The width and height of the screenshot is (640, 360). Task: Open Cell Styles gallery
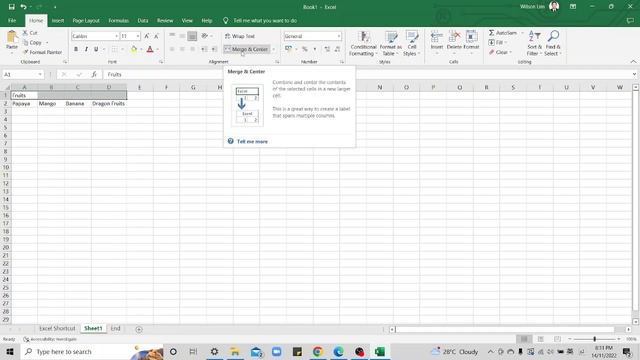click(x=411, y=43)
